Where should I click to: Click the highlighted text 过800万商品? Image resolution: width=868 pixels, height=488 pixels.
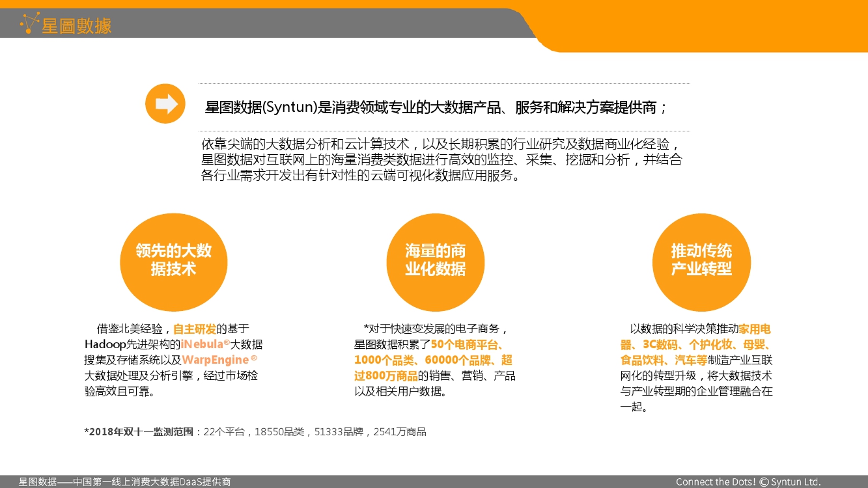(x=386, y=375)
